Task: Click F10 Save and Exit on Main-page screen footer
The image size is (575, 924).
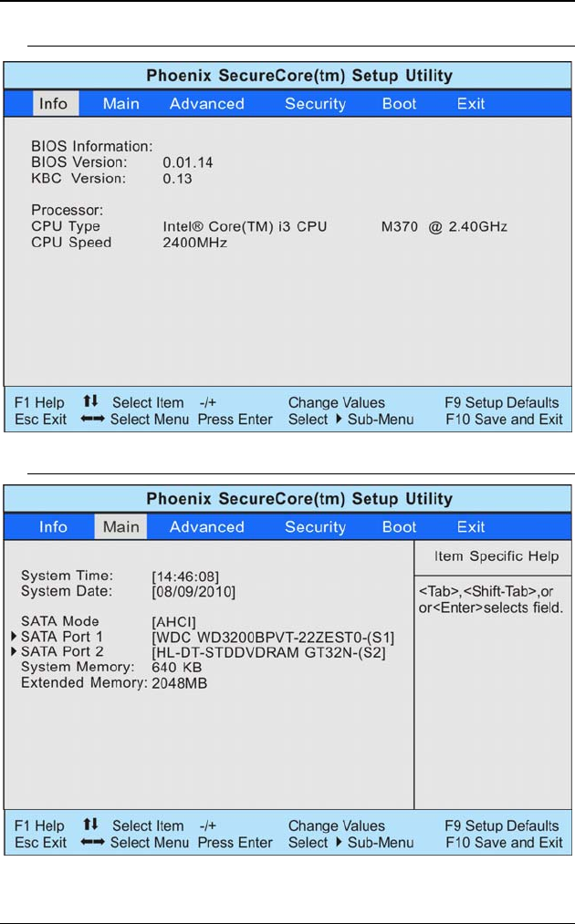Action: click(x=504, y=843)
